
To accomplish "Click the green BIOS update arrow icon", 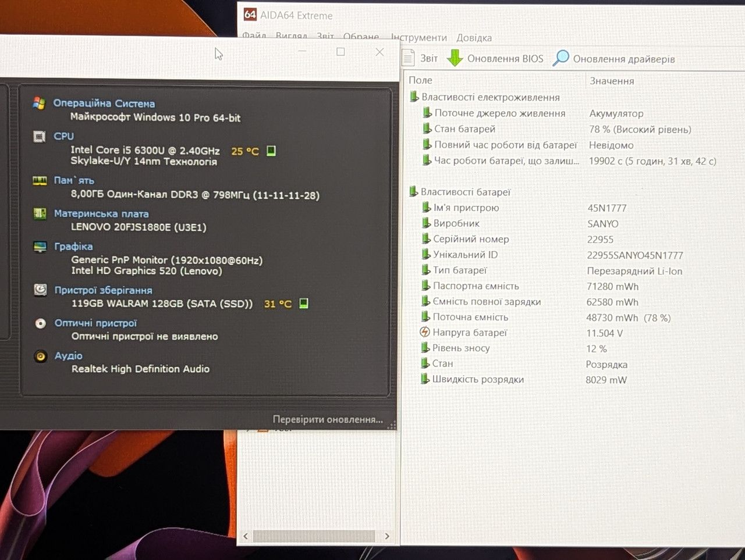I will [x=455, y=58].
